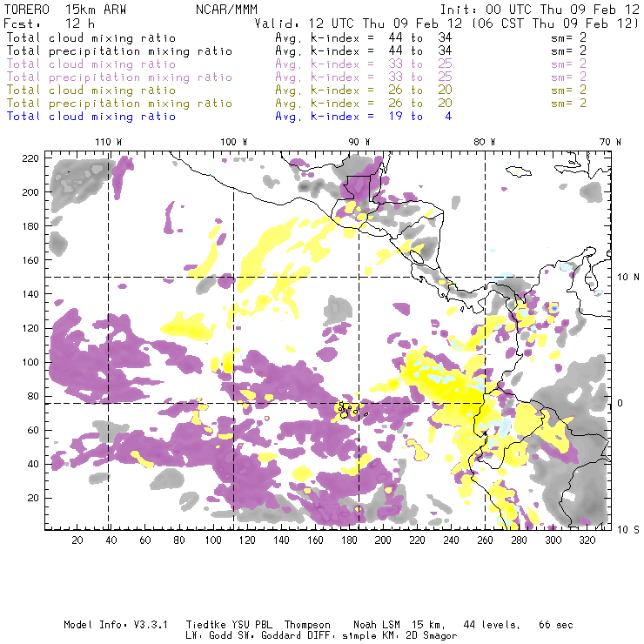
Task: Select the "Fcst: 12 h" forecast label
Action: coord(50,23)
